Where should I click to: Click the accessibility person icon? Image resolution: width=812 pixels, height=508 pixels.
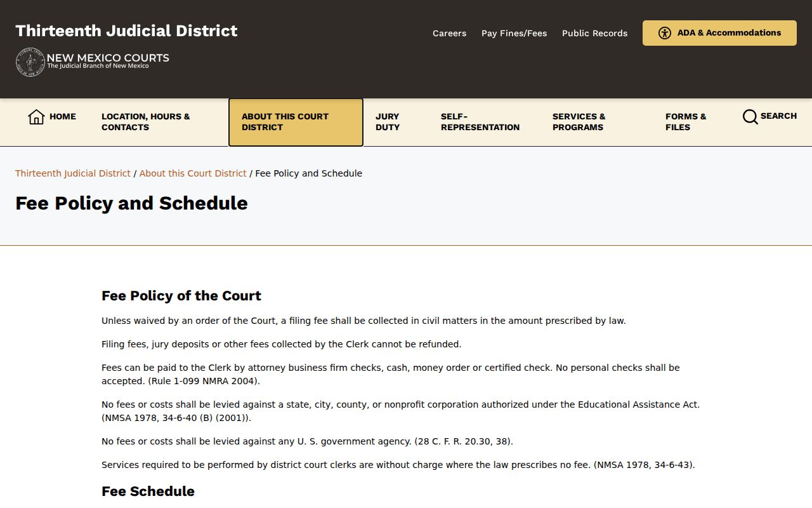(665, 33)
